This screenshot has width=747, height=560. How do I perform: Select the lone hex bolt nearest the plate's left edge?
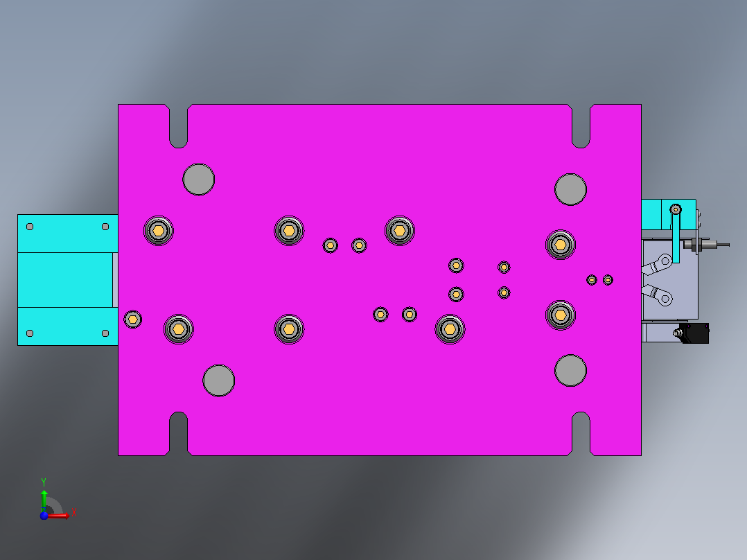pos(133,319)
